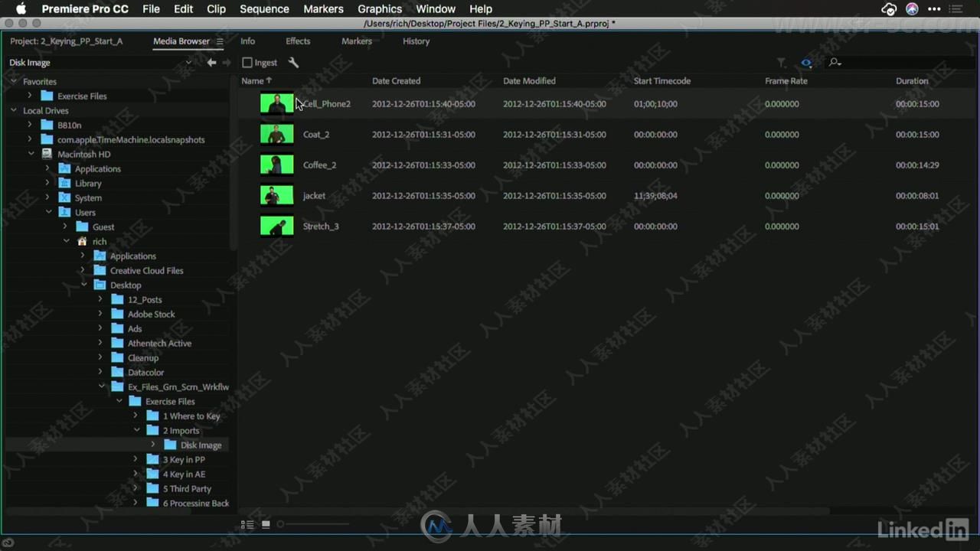Switch to List View icon
The width and height of the screenshot is (980, 551).
click(247, 524)
